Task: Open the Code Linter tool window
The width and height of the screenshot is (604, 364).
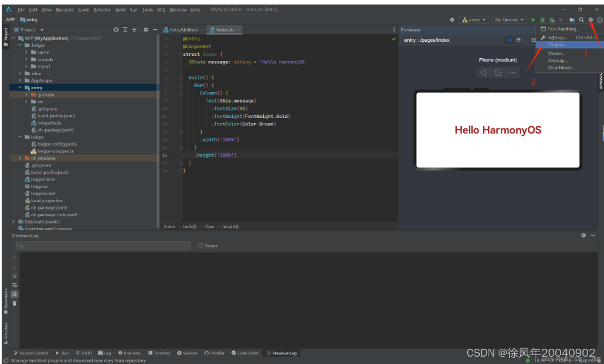Action: click(245, 353)
